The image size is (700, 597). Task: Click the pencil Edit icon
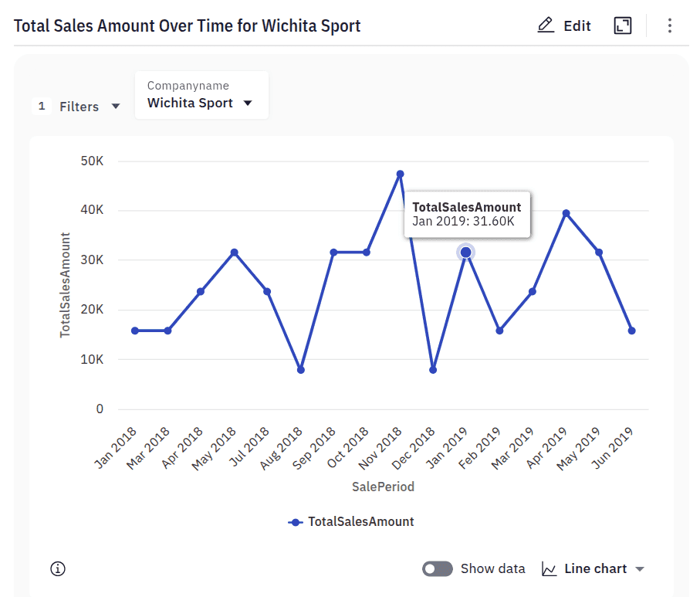tap(547, 25)
